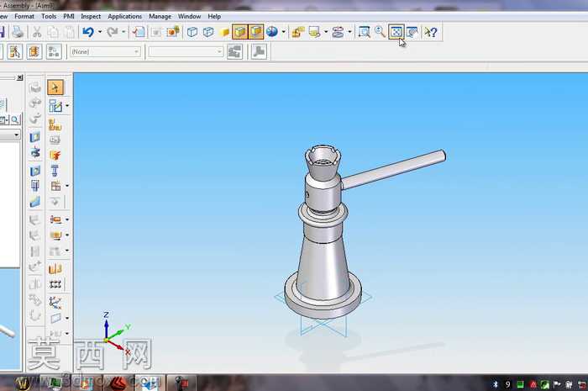588x391 pixels.
Task: Click the first icon in the second toolbar row
Action: tap(14, 51)
